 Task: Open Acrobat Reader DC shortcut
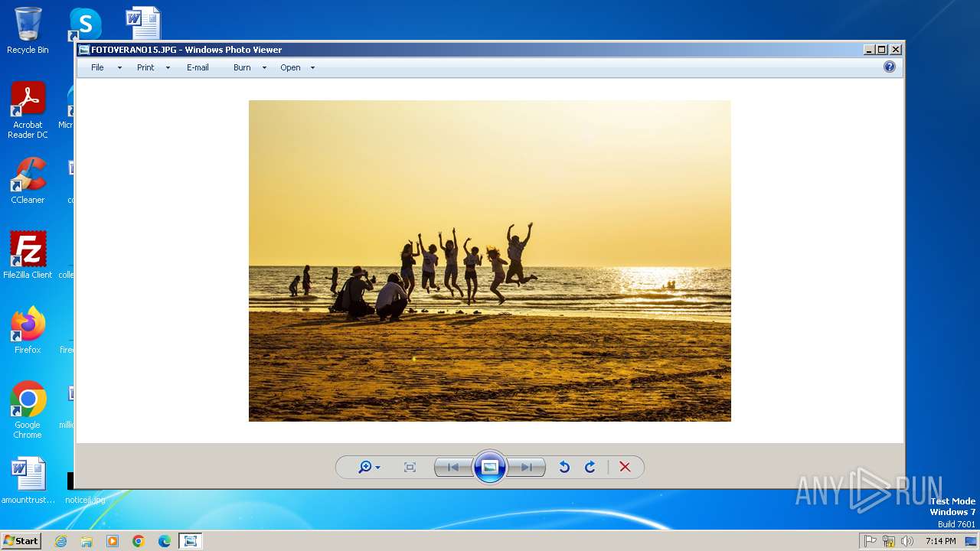tap(28, 110)
